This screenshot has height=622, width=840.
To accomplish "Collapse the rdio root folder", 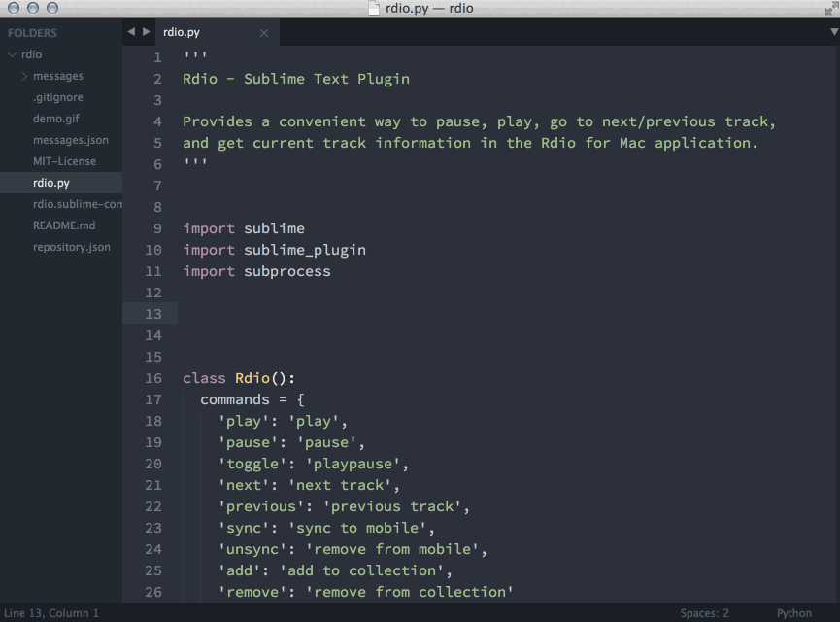I will [12, 54].
